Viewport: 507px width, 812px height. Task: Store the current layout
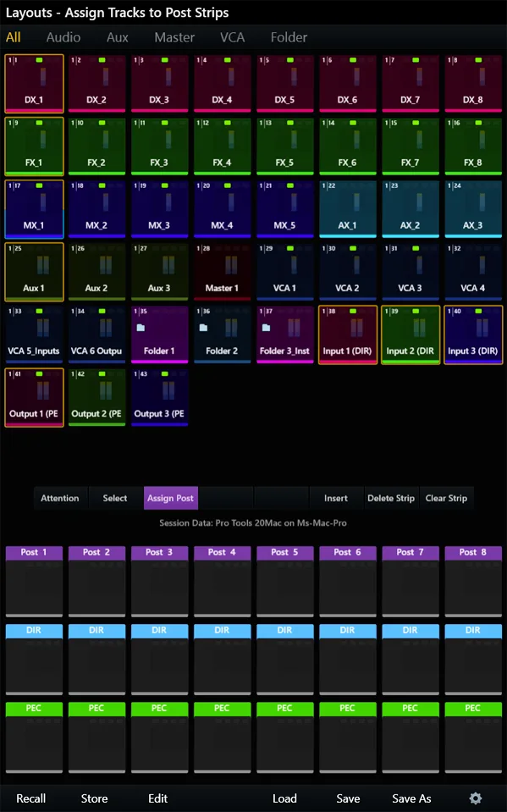tap(94, 798)
